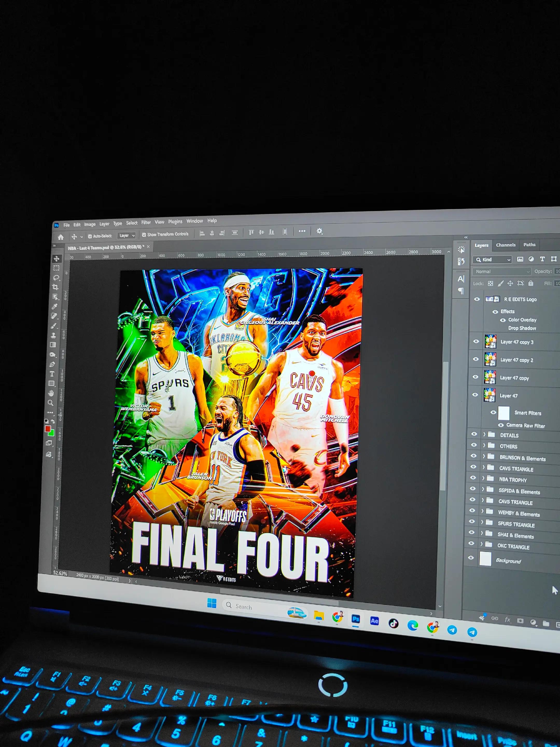Image resolution: width=560 pixels, height=747 pixels.
Task: Switch to the Channels tab
Action: coord(506,245)
